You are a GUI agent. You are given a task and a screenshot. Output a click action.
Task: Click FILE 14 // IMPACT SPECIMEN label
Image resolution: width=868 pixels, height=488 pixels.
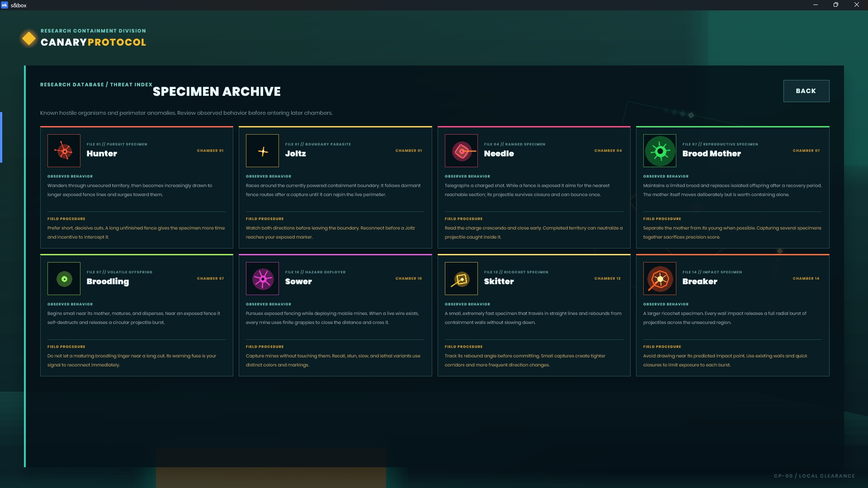point(712,272)
